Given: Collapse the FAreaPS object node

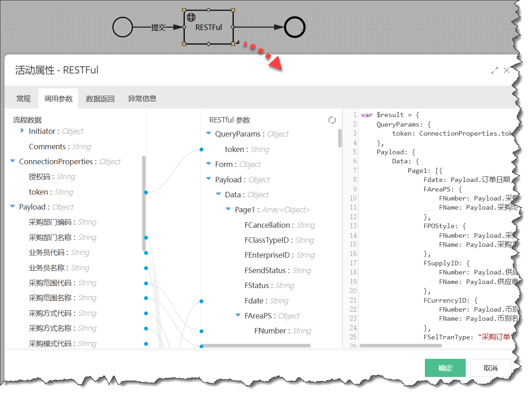Looking at the screenshot, I should 238,316.
